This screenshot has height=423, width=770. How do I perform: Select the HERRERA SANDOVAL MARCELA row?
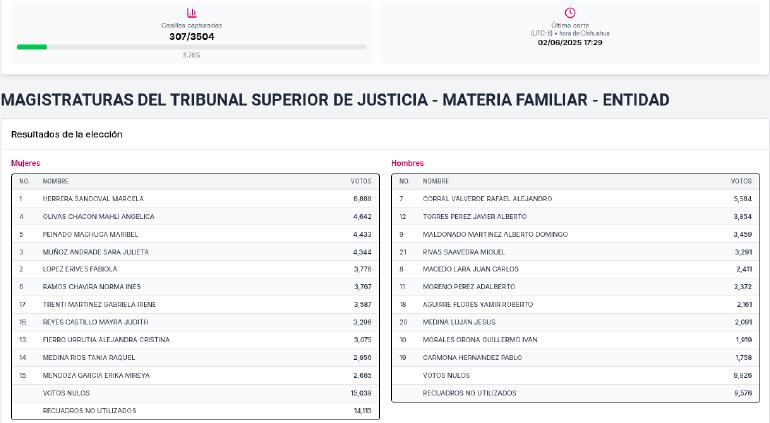pos(195,198)
